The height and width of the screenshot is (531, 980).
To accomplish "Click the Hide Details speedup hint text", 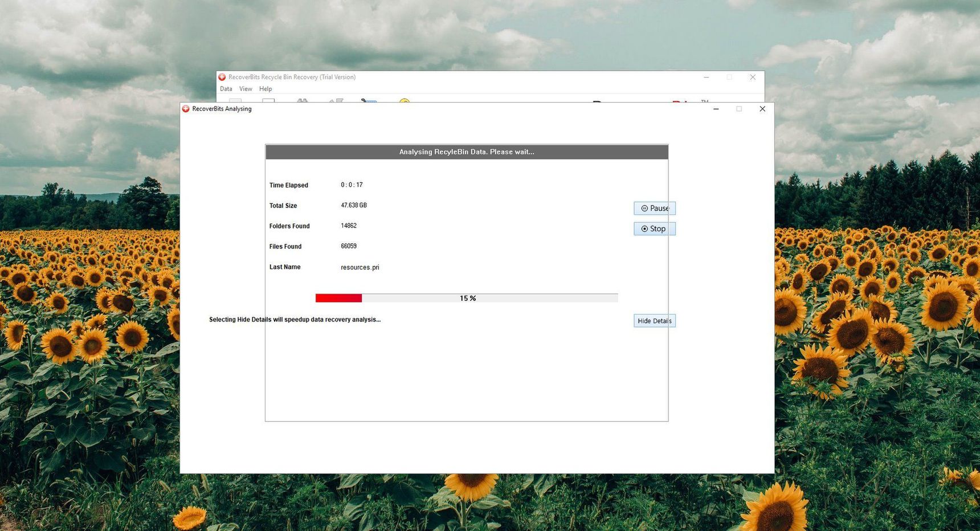I will (295, 320).
